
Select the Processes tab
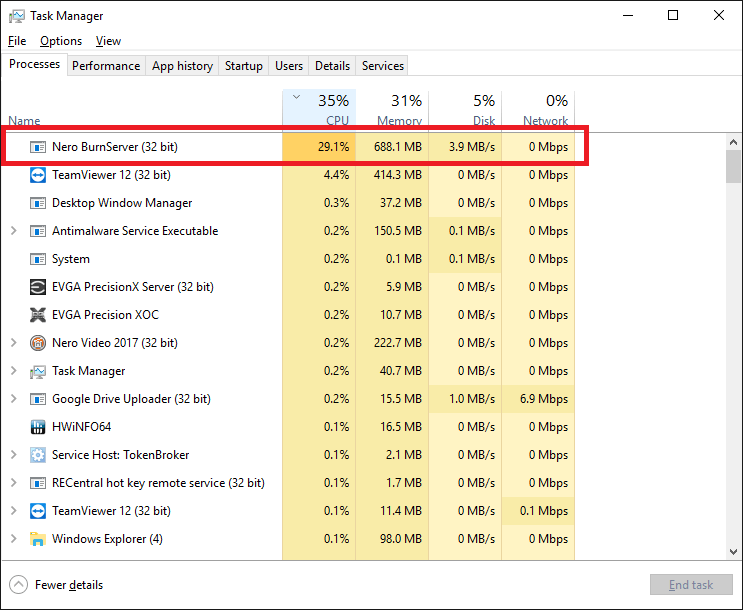pyautogui.click(x=35, y=64)
